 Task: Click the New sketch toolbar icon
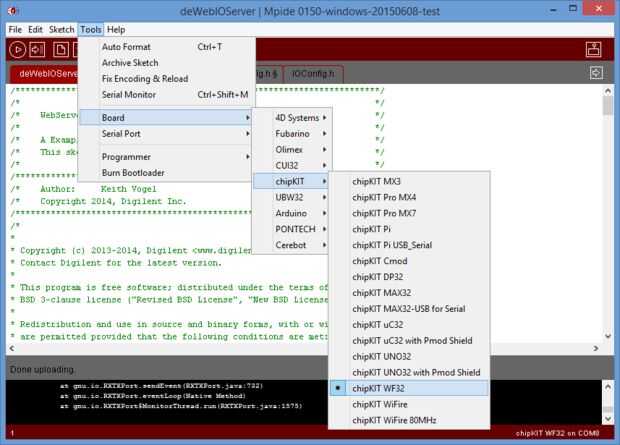(60, 50)
